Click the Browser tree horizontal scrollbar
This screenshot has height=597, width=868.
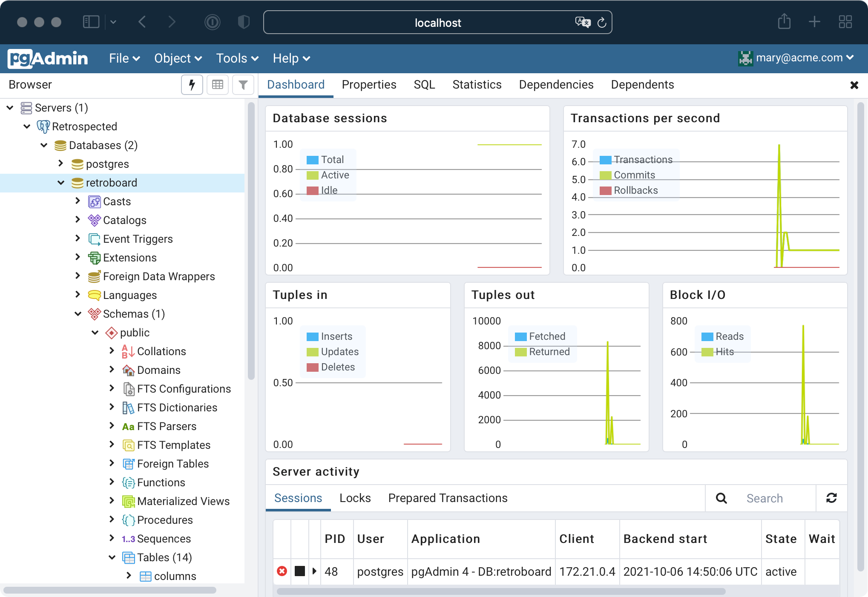coord(110,590)
